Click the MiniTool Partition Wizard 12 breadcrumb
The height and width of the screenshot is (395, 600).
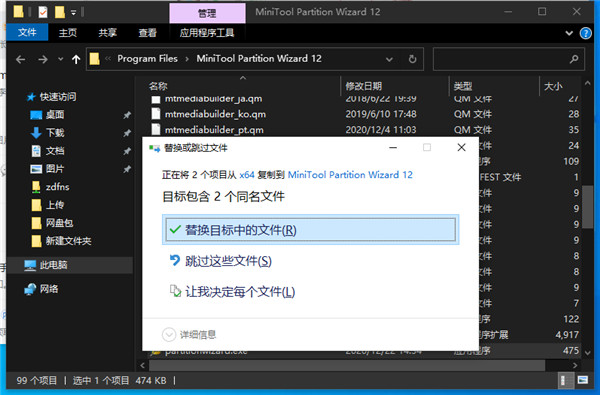[259, 59]
